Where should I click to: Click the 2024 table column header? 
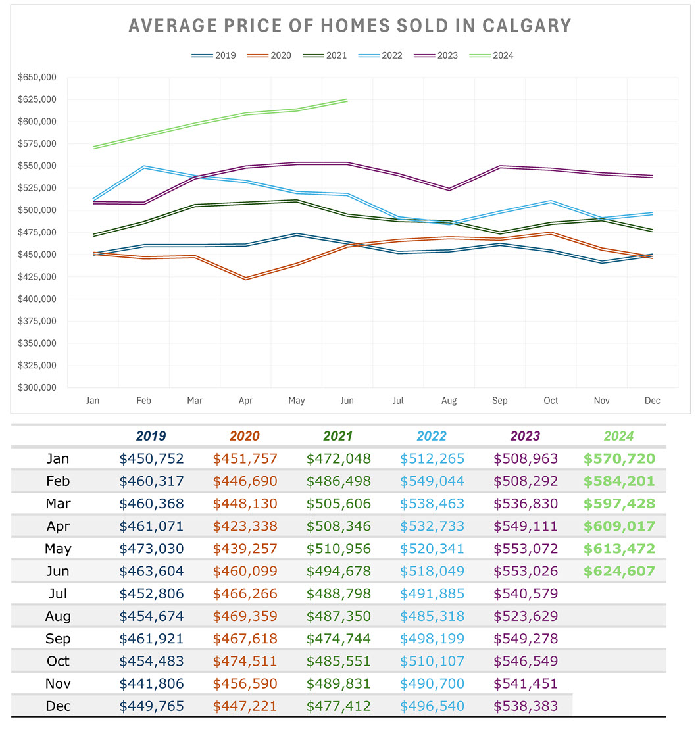coord(618,435)
